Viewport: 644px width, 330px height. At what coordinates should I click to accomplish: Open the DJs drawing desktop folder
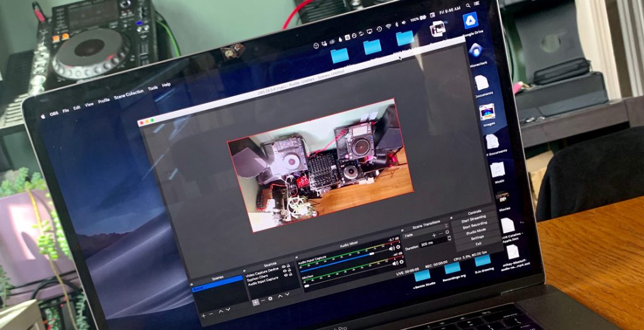pos(482,260)
